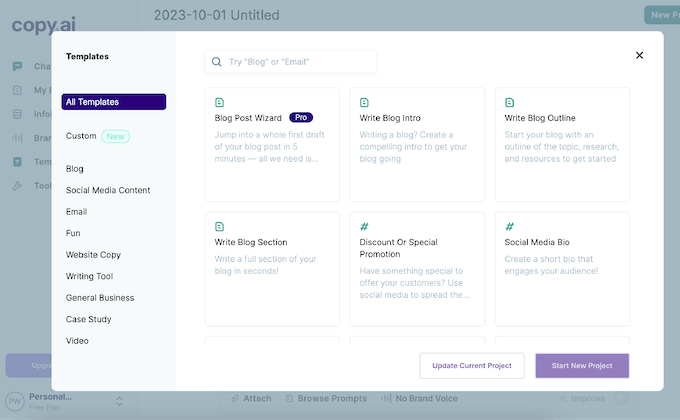Select All Templates category
680x420 pixels.
(x=114, y=102)
